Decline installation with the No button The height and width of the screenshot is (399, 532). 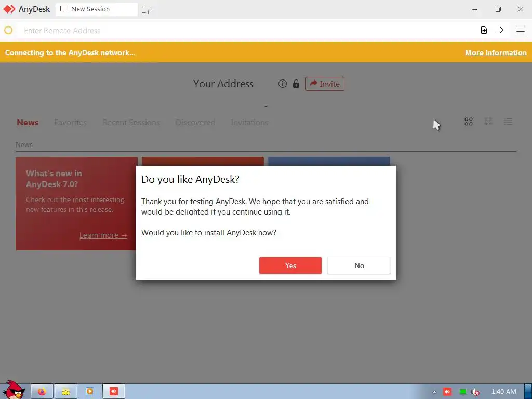[x=359, y=265]
